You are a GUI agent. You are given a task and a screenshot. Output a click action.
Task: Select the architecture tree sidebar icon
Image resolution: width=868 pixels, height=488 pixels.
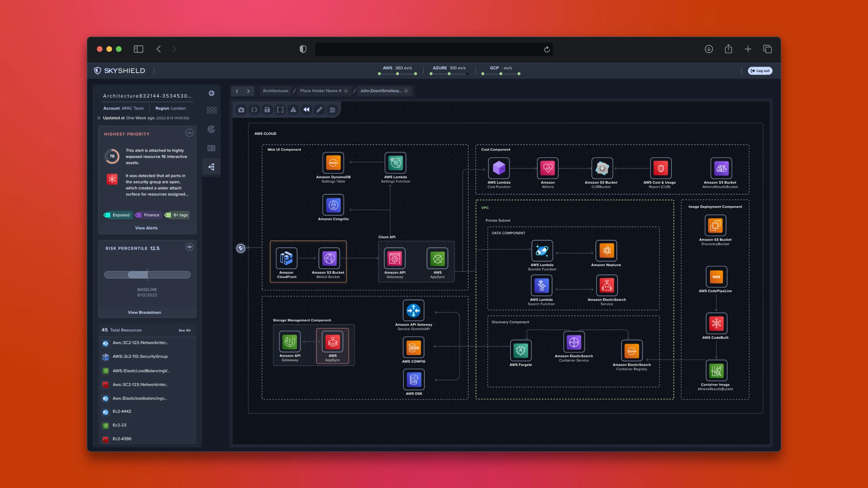[x=212, y=167]
